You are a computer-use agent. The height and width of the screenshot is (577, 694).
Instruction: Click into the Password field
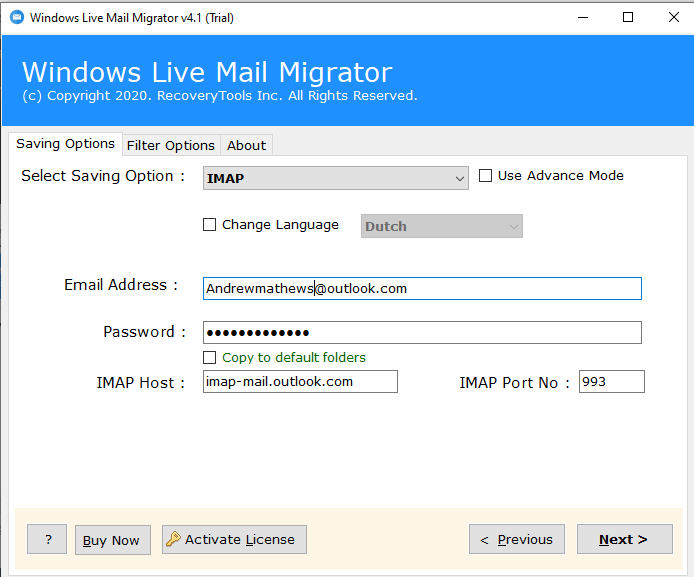[x=422, y=332]
